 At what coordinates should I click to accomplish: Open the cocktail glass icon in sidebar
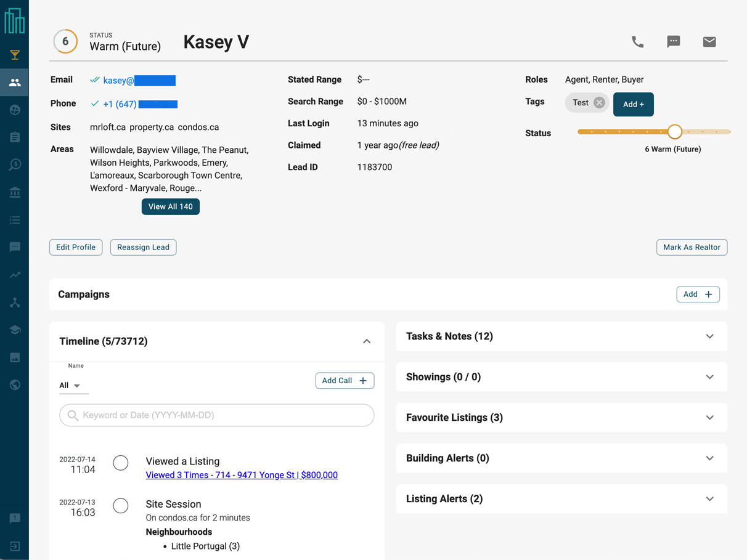[x=15, y=55]
